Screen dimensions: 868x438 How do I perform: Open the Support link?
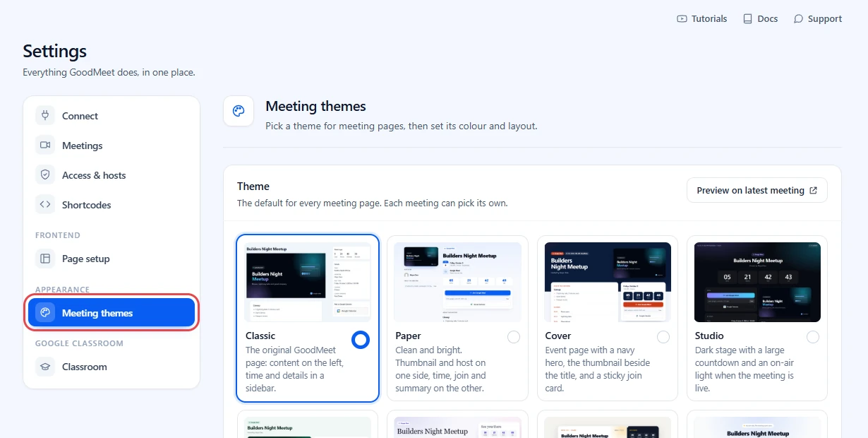(818, 19)
